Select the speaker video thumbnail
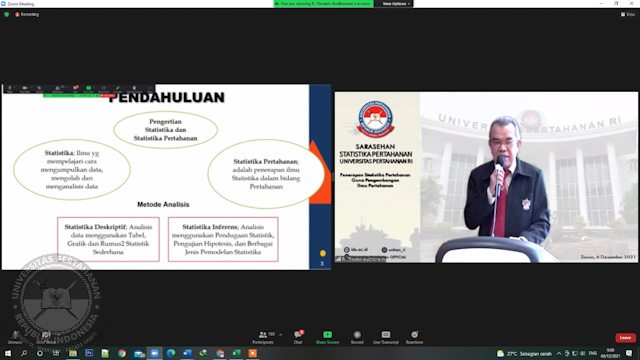640x360 pixels. coord(487,177)
